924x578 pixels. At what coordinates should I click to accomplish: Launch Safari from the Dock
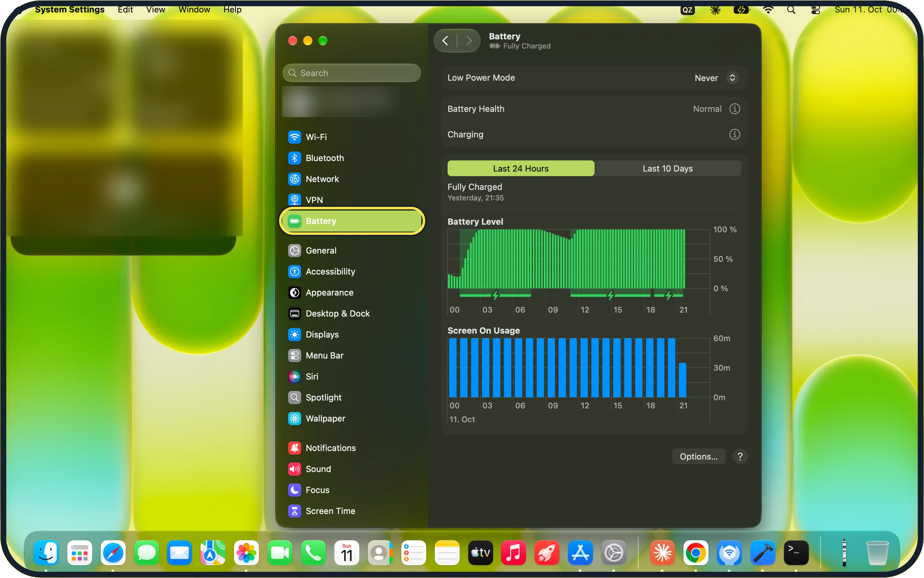pos(113,553)
